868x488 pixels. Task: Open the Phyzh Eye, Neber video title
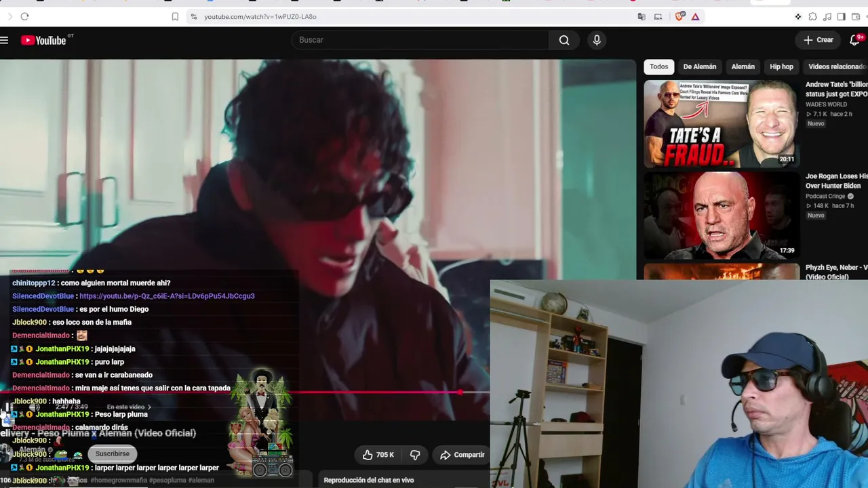tap(837, 272)
